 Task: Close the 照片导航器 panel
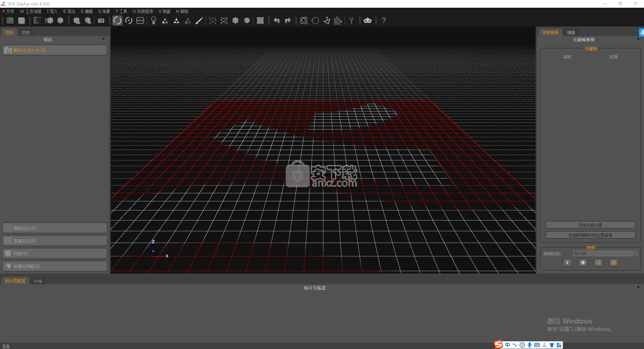pos(638,287)
